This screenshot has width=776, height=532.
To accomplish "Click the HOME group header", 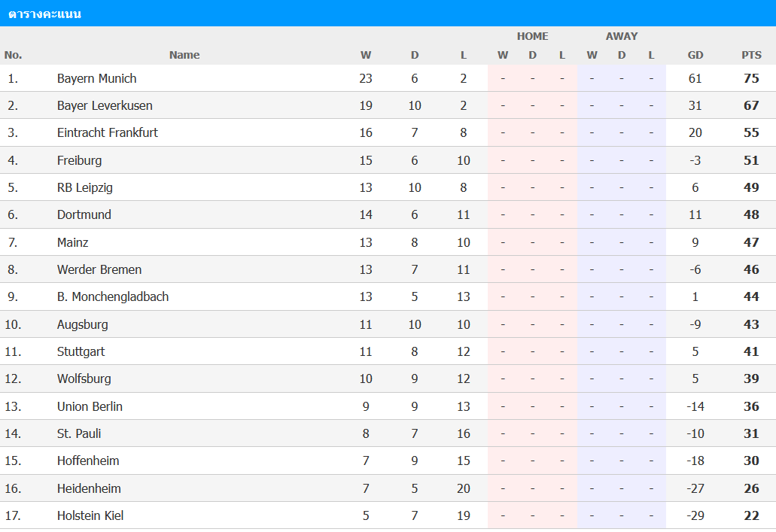I will click(x=532, y=36).
